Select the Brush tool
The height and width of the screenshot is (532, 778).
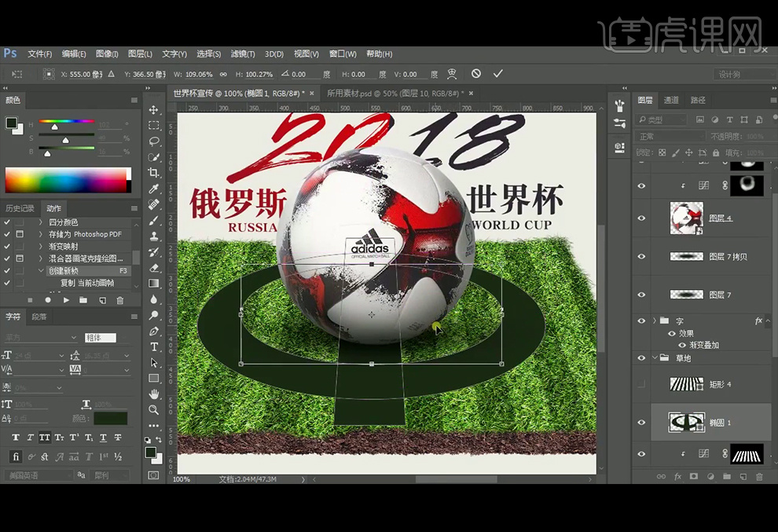[154, 220]
